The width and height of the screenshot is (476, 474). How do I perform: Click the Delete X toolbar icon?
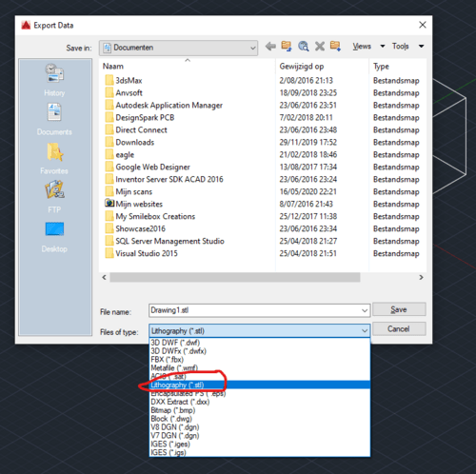coord(320,47)
